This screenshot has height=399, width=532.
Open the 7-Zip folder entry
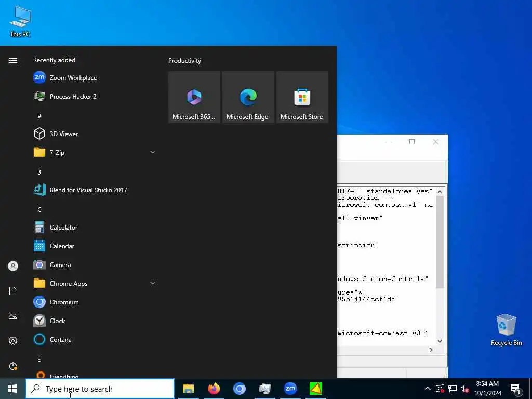95,152
